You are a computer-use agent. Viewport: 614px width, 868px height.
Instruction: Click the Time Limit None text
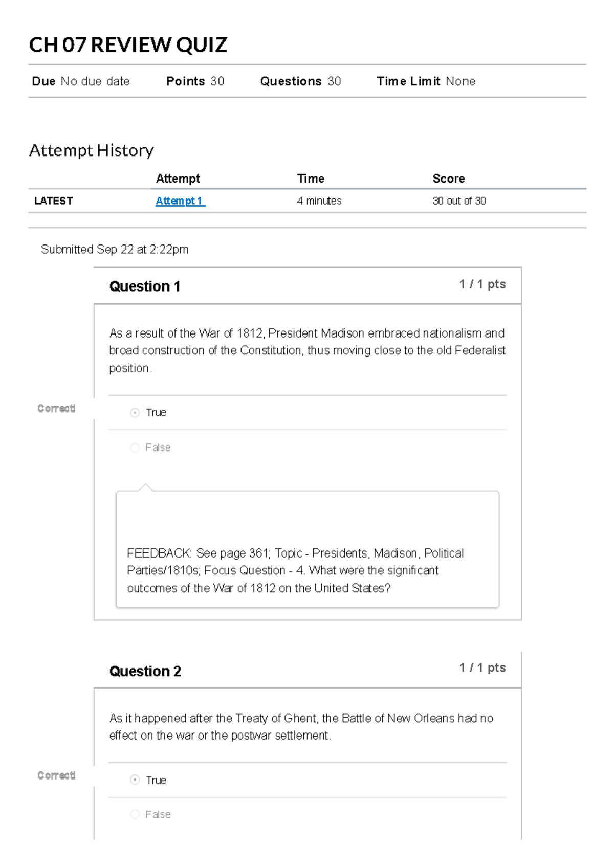tap(426, 81)
